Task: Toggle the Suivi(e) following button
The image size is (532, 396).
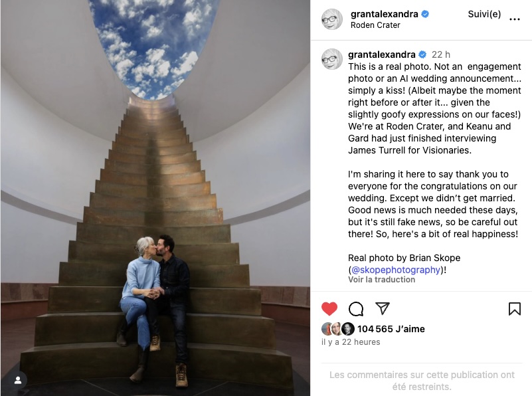Action: pyautogui.click(x=484, y=14)
